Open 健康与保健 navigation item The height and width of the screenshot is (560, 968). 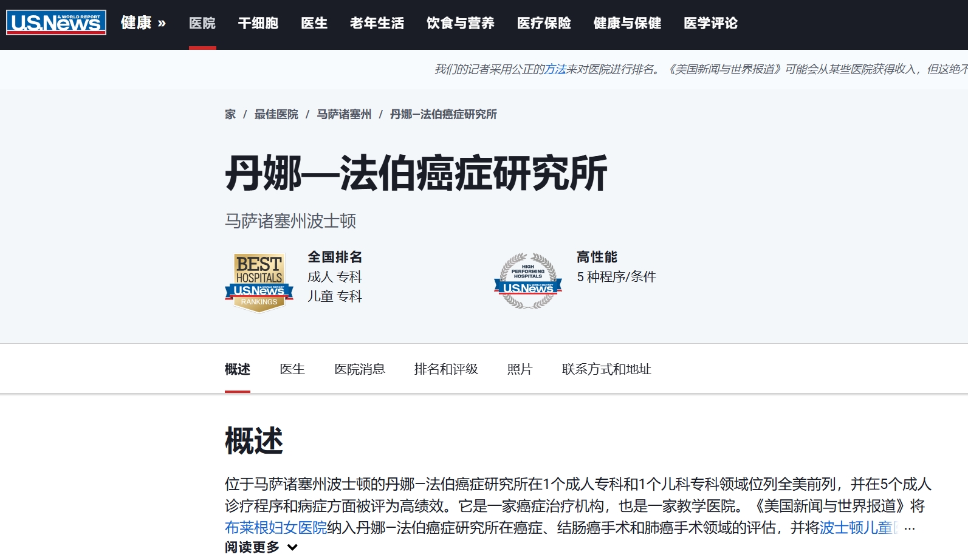pos(628,23)
